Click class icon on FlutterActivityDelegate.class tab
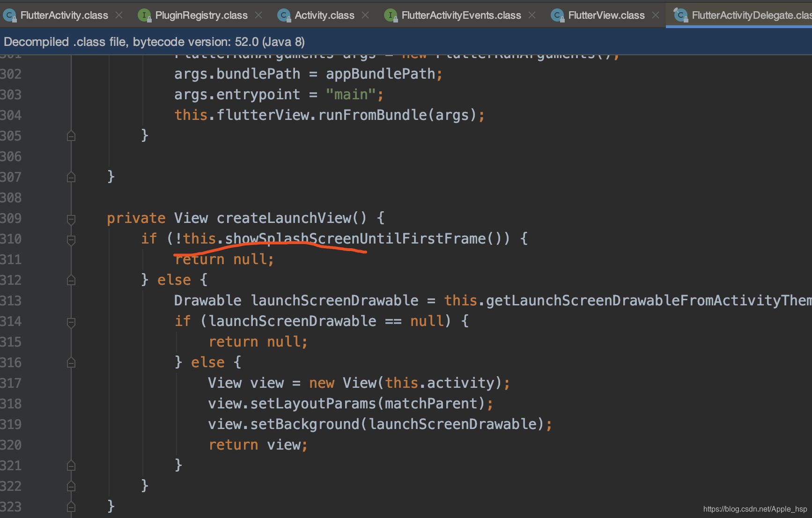812x518 pixels. pos(680,15)
